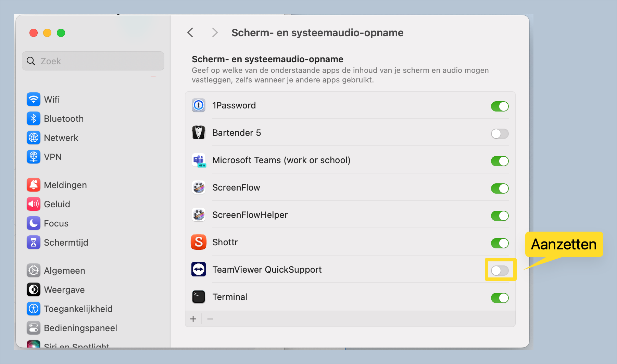
Task: Click the Bedieningspaneel icon
Action: (x=34, y=328)
